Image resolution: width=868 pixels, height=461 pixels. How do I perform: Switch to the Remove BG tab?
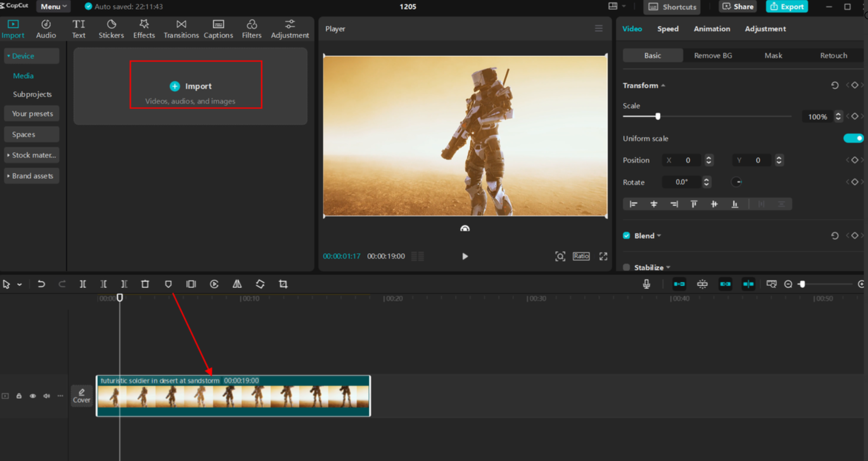[x=713, y=55]
